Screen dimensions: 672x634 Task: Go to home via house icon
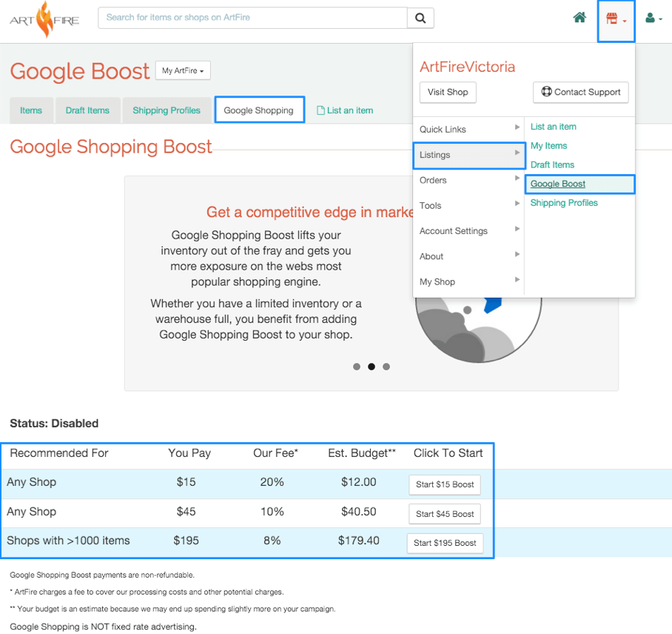coord(579,18)
